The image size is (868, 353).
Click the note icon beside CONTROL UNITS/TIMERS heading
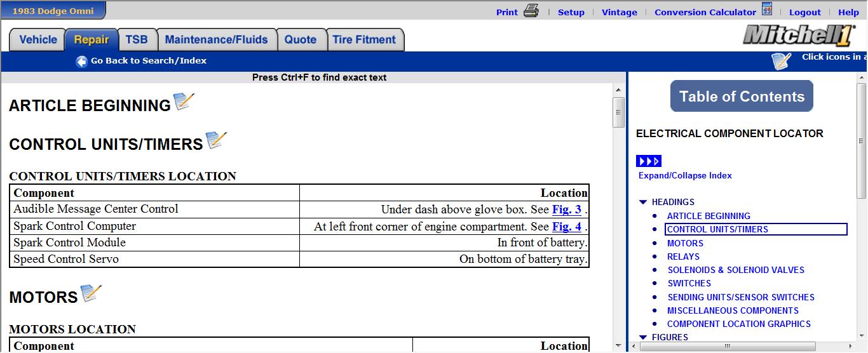[216, 140]
